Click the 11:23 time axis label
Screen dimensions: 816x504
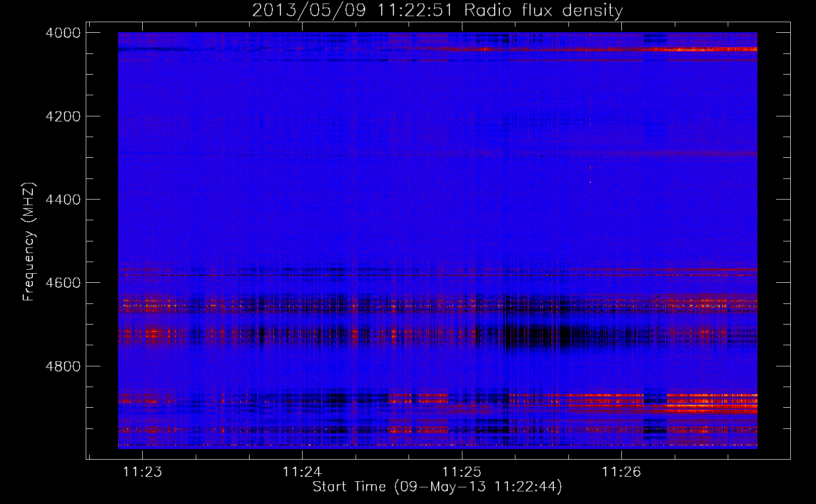tap(143, 472)
